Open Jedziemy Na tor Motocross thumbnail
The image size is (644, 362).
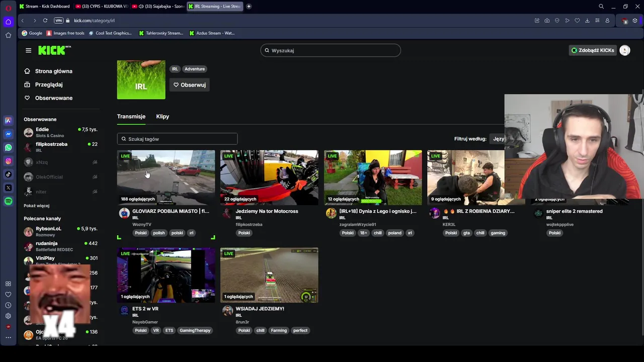(269, 177)
